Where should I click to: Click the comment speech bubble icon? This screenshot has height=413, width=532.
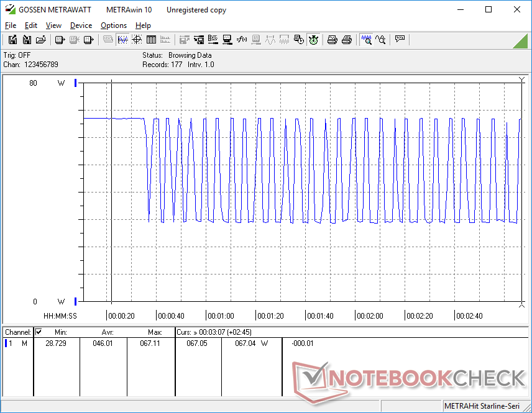coord(400,40)
